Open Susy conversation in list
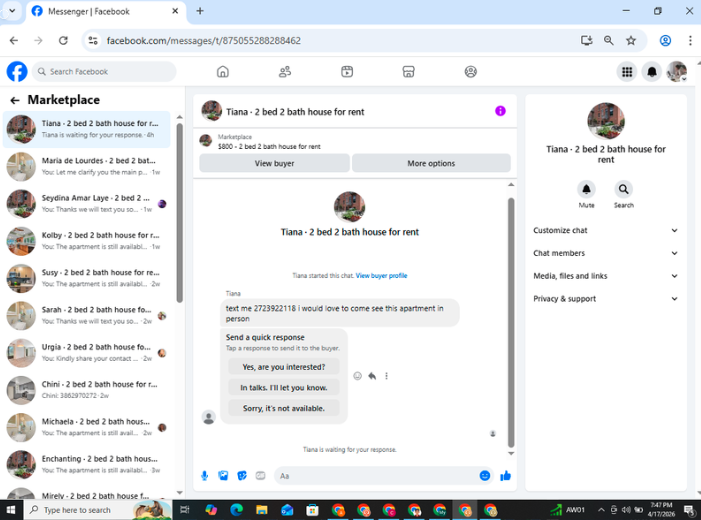Viewport: 701px width, 520px height. pos(86,278)
